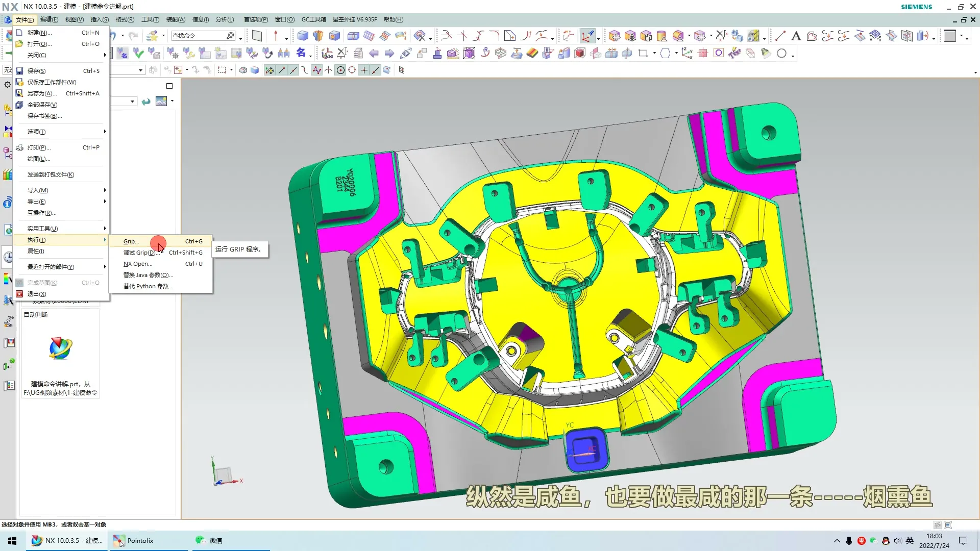Click the 查找命令 search field

(x=198, y=36)
